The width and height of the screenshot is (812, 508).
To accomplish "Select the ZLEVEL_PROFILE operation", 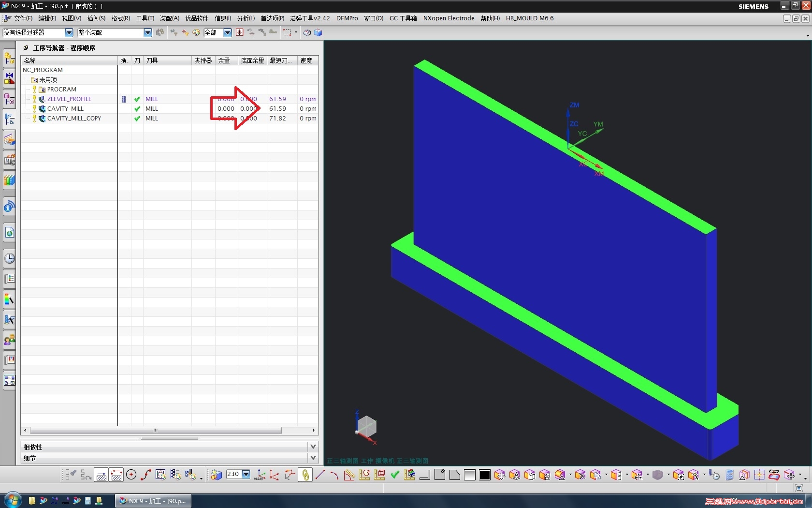I will pos(69,99).
